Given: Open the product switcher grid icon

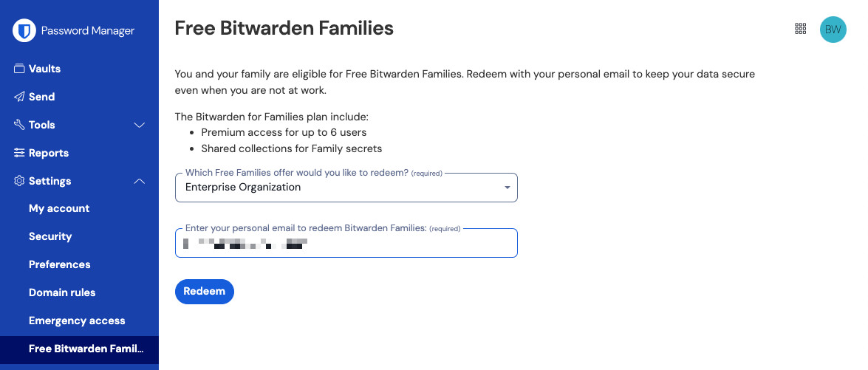Looking at the screenshot, I should (x=800, y=29).
